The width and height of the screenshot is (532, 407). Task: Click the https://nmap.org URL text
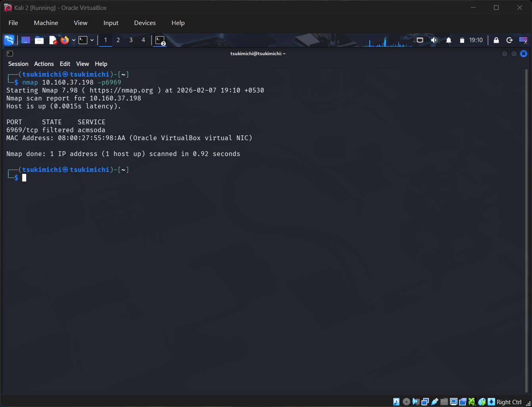tap(121, 90)
